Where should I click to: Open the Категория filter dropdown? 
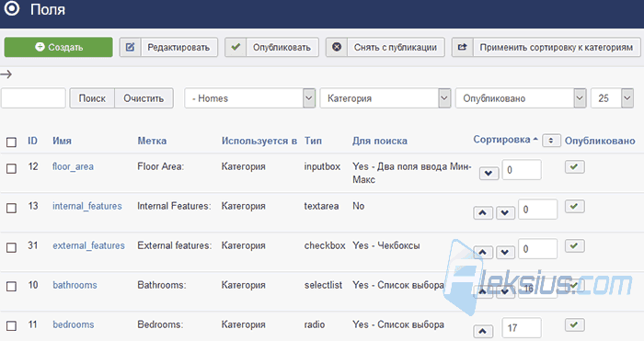point(385,98)
